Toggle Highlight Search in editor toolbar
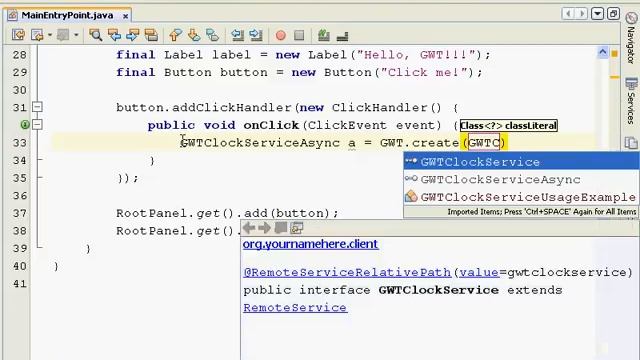The width and height of the screenshot is (640, 360). 151,36
